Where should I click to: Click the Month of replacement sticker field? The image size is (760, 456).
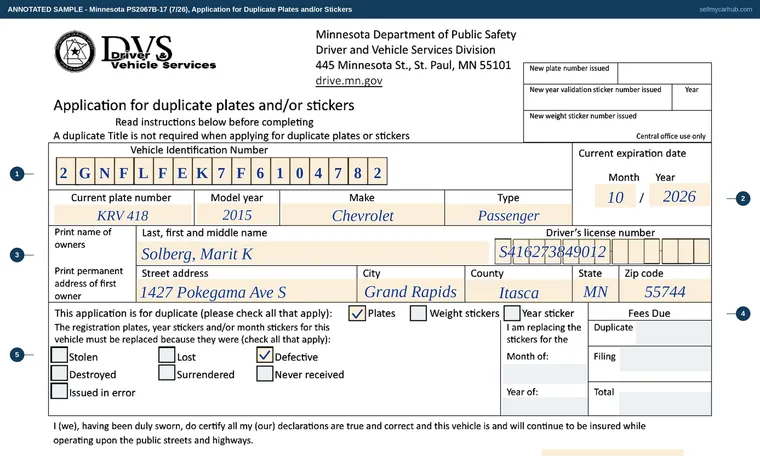click(544, 374)
